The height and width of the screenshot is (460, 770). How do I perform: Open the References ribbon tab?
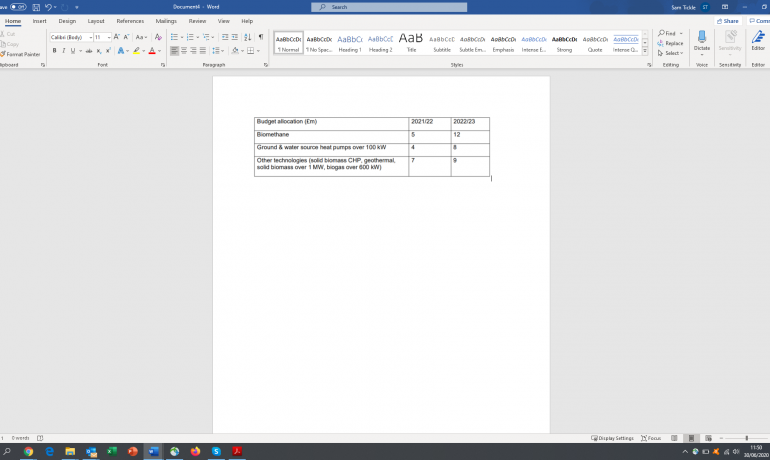(x=130, y=20)
